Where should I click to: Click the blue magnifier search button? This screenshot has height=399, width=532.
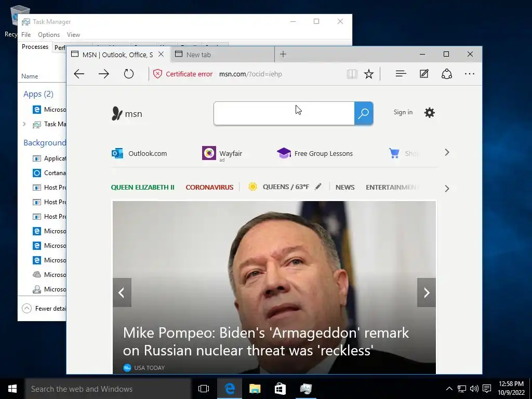(x=364, y=113)
